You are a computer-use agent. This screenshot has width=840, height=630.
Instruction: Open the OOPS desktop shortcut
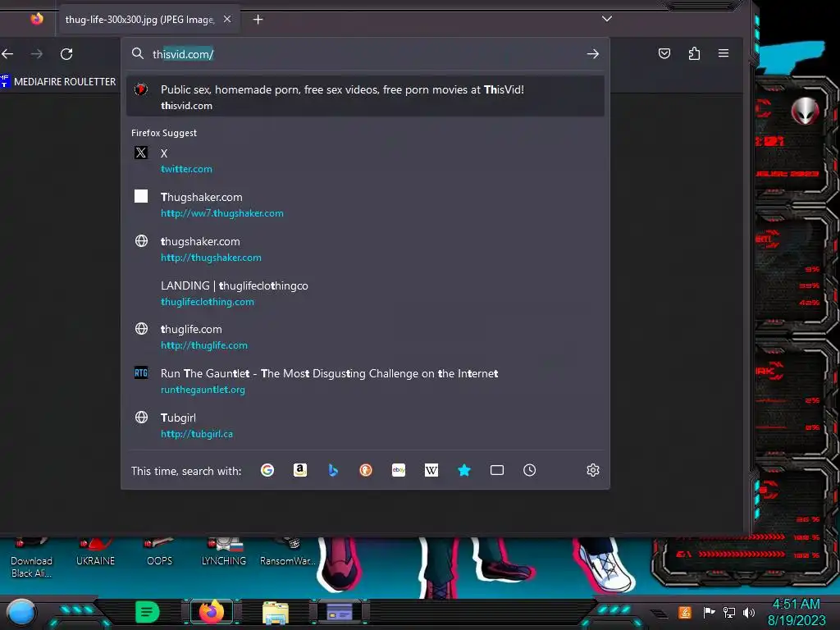(x=160, y=554)
